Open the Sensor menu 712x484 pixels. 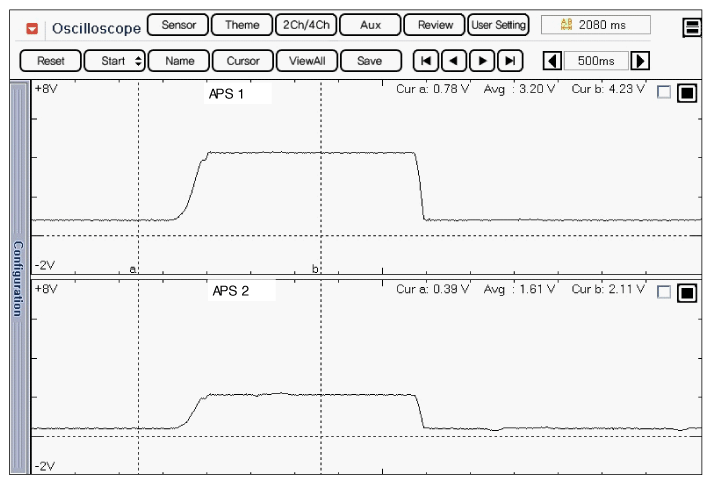tap(178, 25)
